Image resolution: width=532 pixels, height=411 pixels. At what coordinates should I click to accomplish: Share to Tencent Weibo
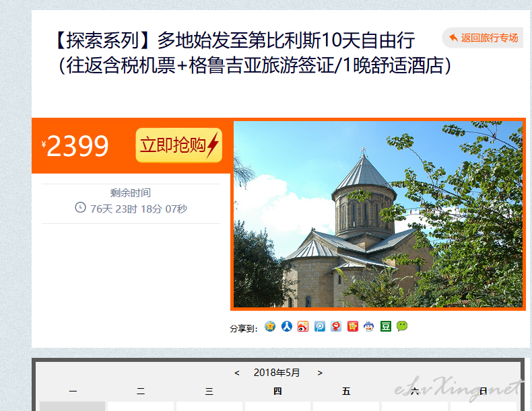click(320, 326)
